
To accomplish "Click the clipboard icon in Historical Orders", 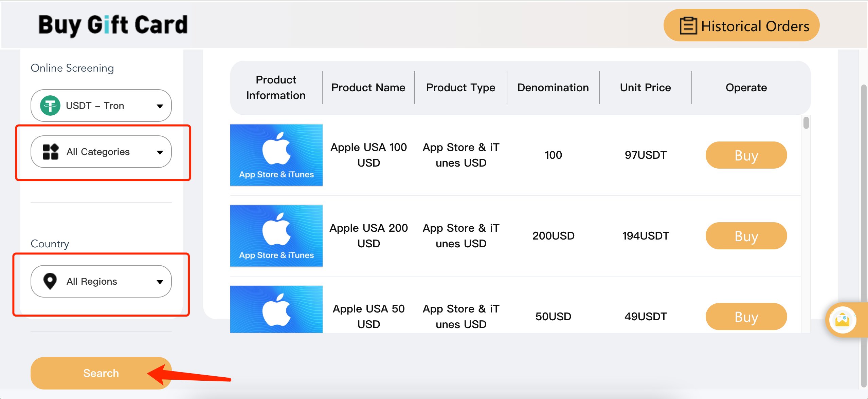I will (x=688, y=26).
